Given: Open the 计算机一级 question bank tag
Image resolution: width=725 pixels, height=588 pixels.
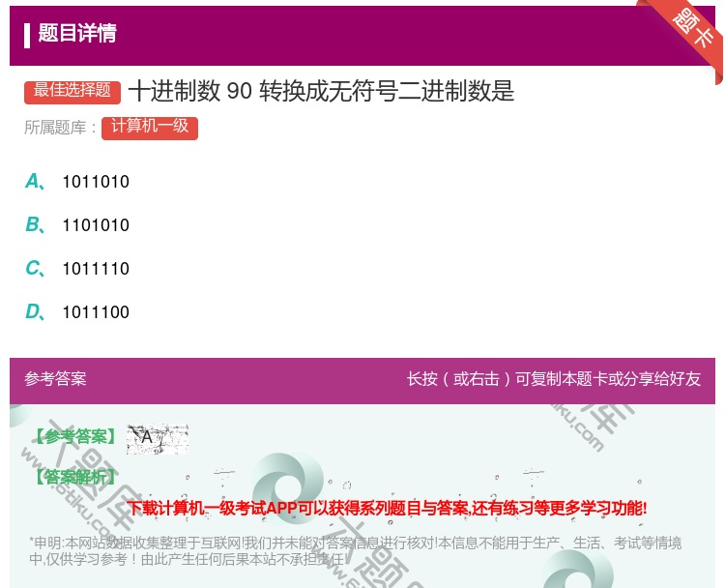Looking at the screenshot, I should coord(150,128).
